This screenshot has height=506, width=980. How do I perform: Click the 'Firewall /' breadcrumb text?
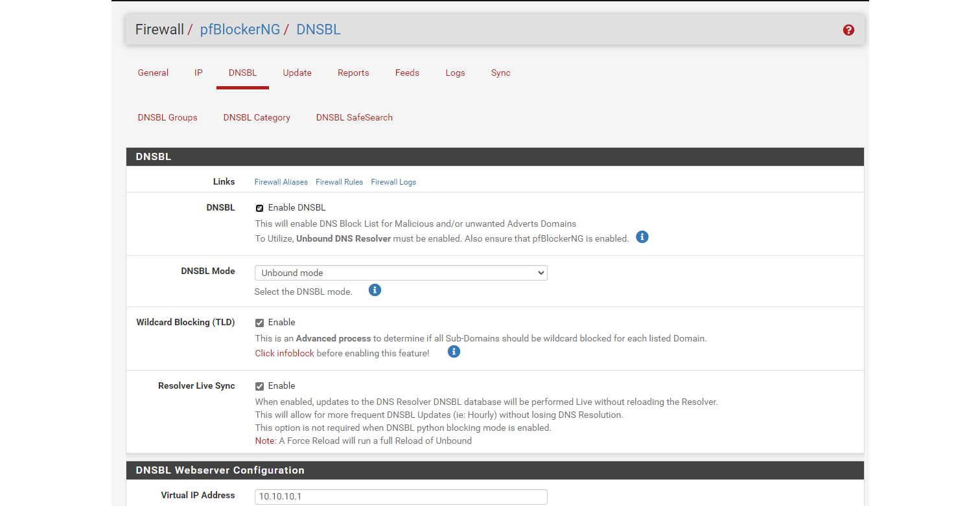(x=164, y=29)
